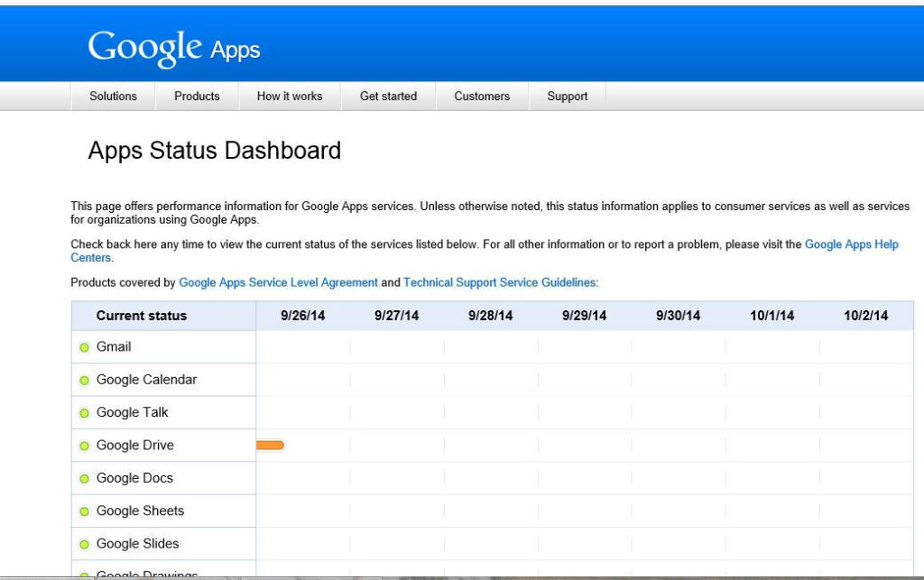Viewport: 924px width, 580px height.
Task: Open the Products menu
Action: click(x=197, y=96)
